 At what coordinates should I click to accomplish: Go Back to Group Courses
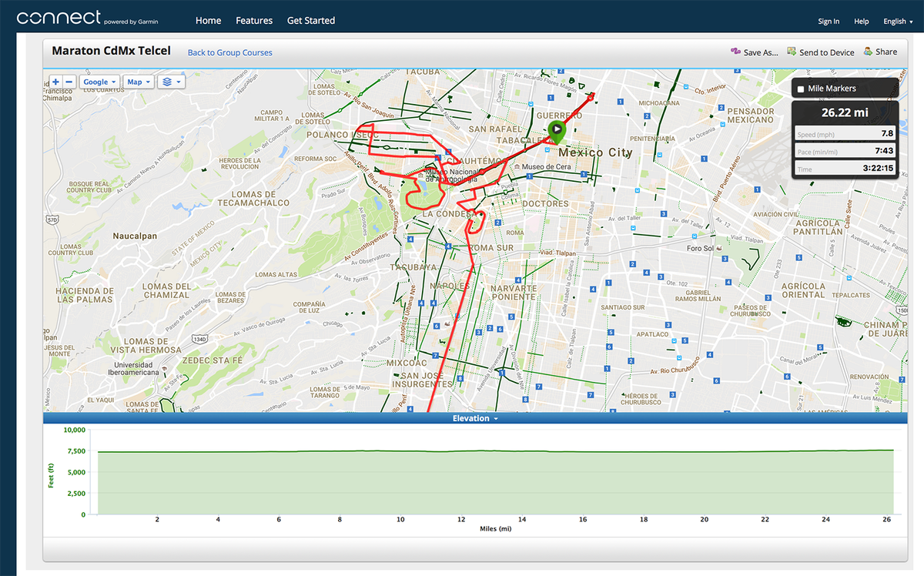point(230,52)
